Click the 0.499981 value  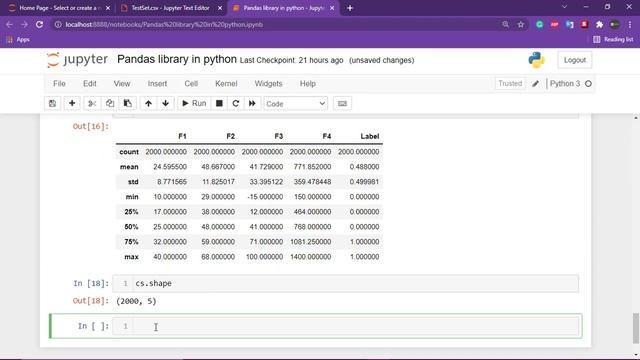364,182
